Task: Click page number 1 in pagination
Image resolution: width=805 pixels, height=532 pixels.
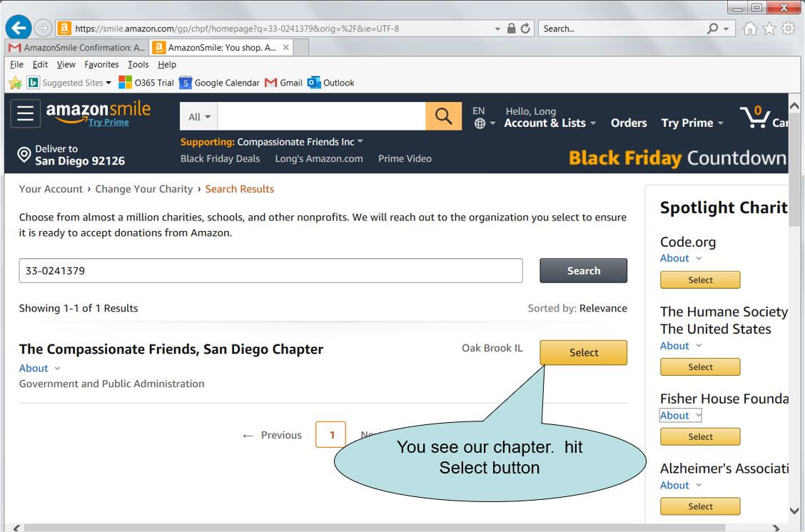Action: point(331,434)
